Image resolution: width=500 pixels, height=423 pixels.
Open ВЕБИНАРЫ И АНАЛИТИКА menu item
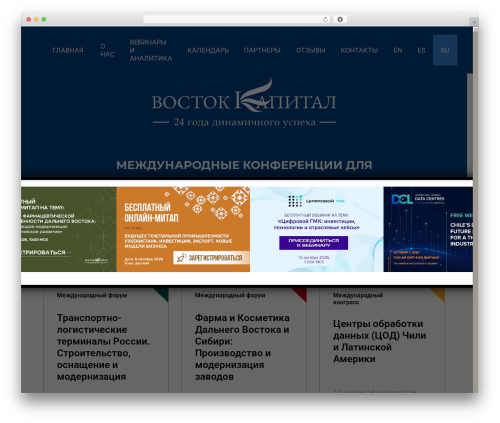[x=151, y=50]
